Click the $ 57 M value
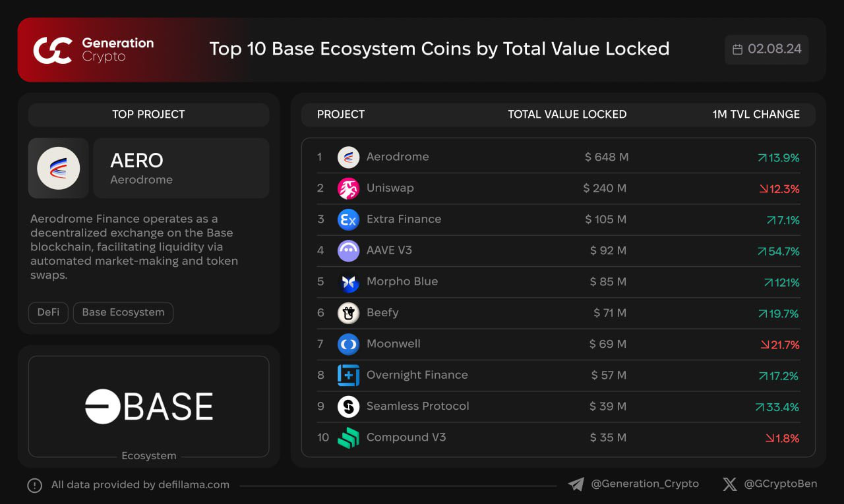This screenshot has height=504, width=844. coord(609,375)
